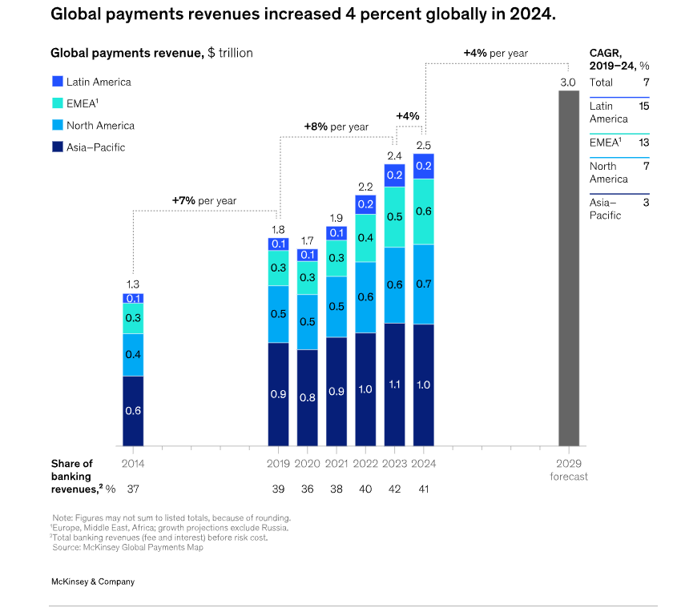Select the Asia–Pacific legend color square
Viewport: 677px width, 616px height.
click(57, 147)
